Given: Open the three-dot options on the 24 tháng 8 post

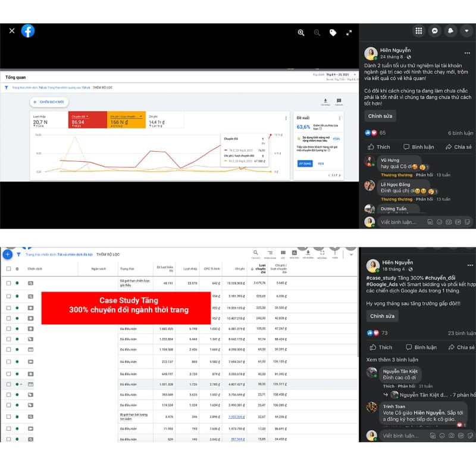Looking at the screenshot, I should pos(467,53).
